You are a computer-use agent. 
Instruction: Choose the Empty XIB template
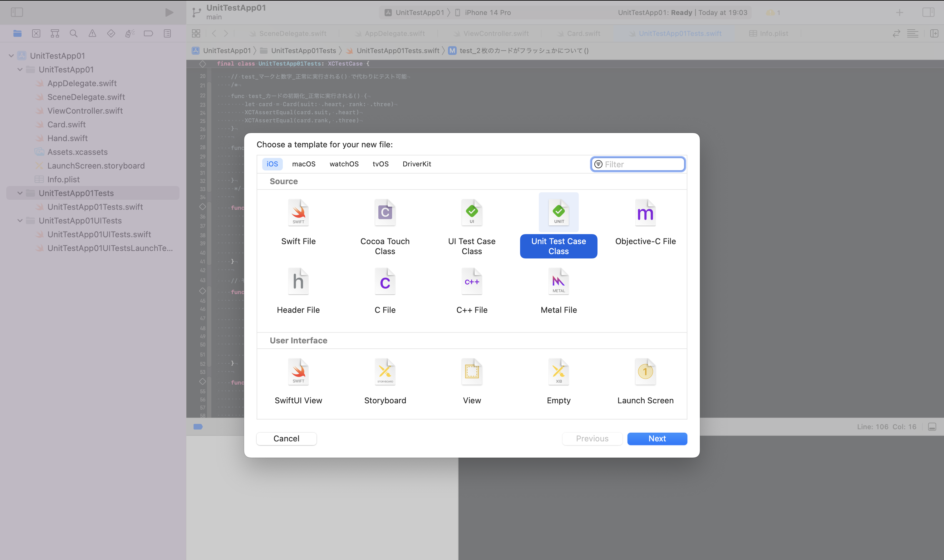558,381
